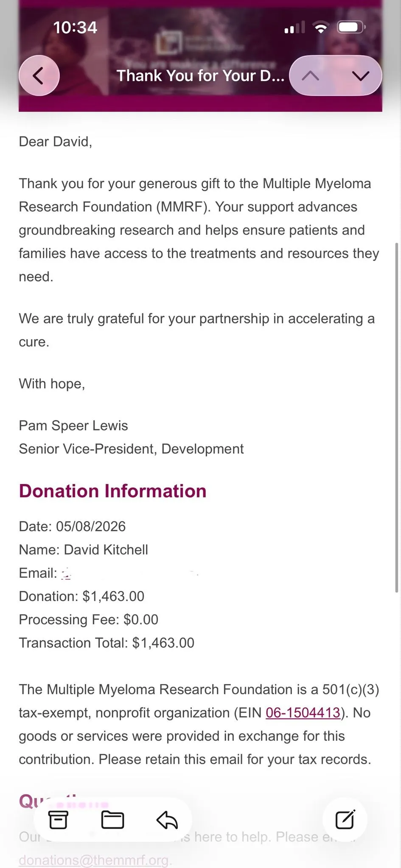This screenshot has width=401, height=868.
Task: Click the vertical scrollbar on right edge
Action: click(397, 417)
